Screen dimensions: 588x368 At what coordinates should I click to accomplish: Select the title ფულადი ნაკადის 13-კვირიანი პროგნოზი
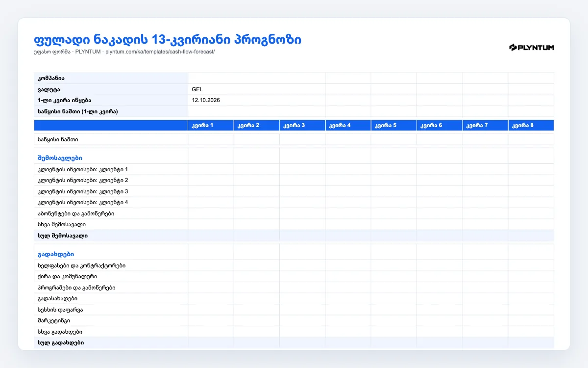click(x=168, y=39)
